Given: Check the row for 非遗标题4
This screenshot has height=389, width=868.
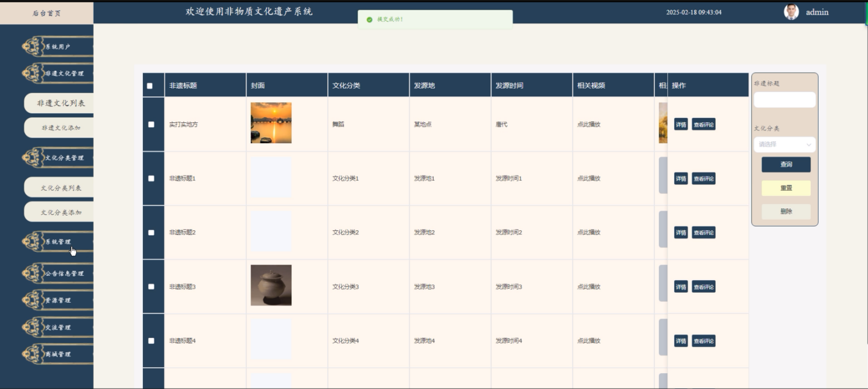Looking at the screenshot, I should pyautogui.click(x=151, y=340).
